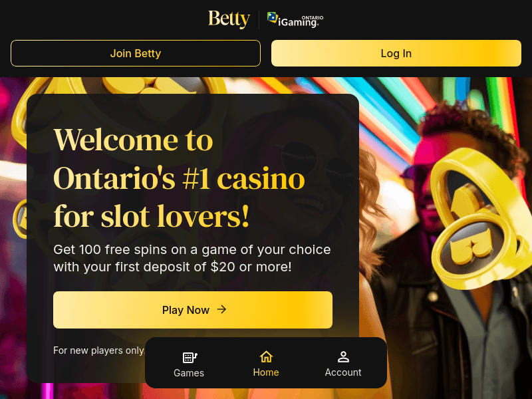Tap the Home house icon
The height and width of the screenshot is (399, 532).
pos(266,356)
